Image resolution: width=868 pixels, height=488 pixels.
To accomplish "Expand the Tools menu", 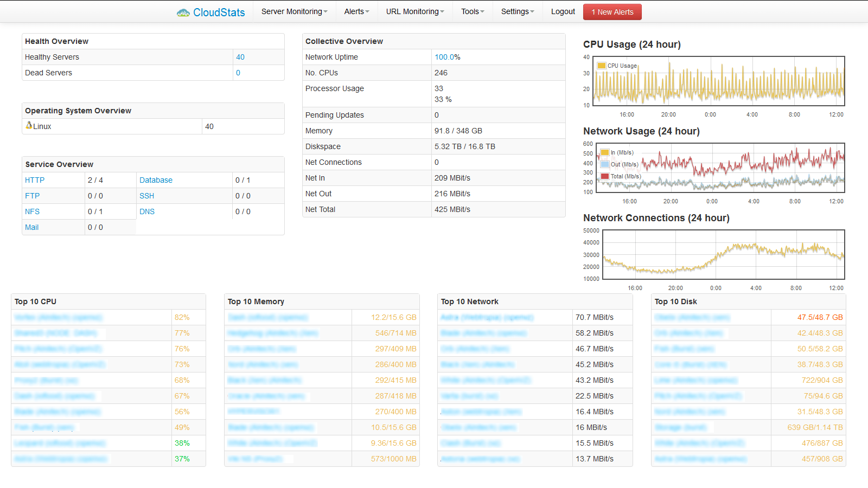I will pyautogui.click(x=473, y=11).
